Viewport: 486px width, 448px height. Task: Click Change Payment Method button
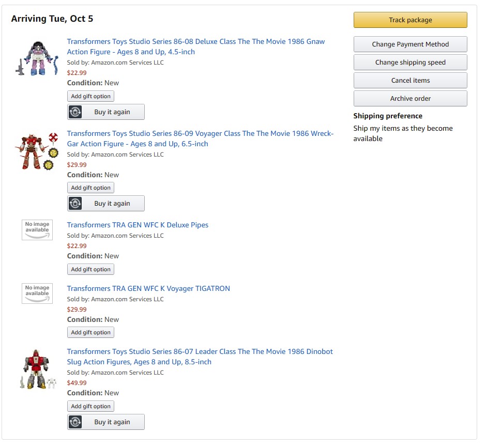(x=410, y=44)
